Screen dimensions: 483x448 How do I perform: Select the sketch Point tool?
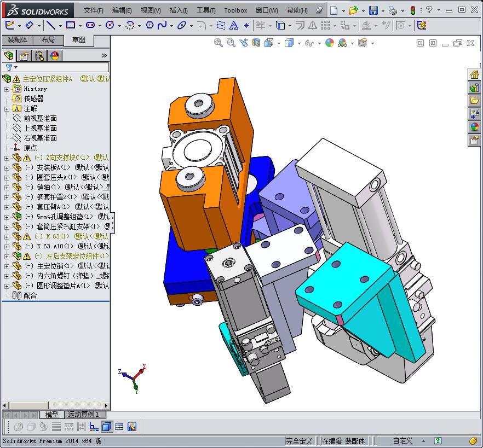246,26
